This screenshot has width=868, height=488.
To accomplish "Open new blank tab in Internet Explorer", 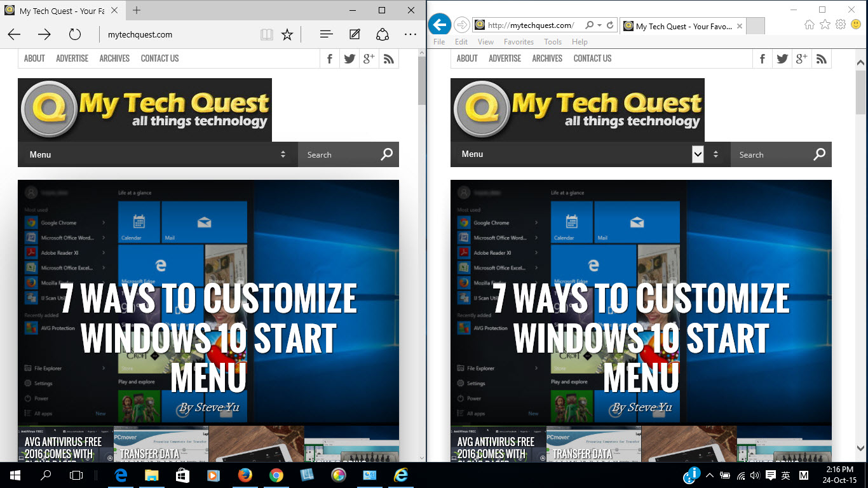I will 755,26.
